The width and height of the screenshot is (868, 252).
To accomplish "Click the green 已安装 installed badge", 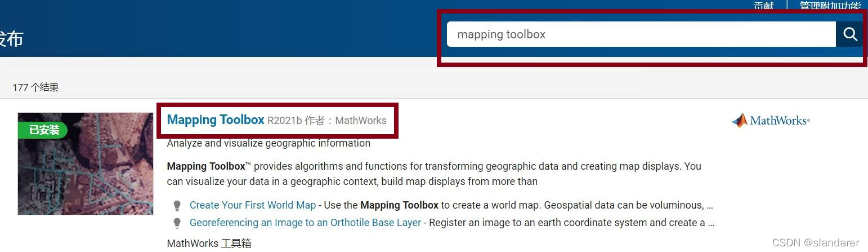I will tap(43, 130).
